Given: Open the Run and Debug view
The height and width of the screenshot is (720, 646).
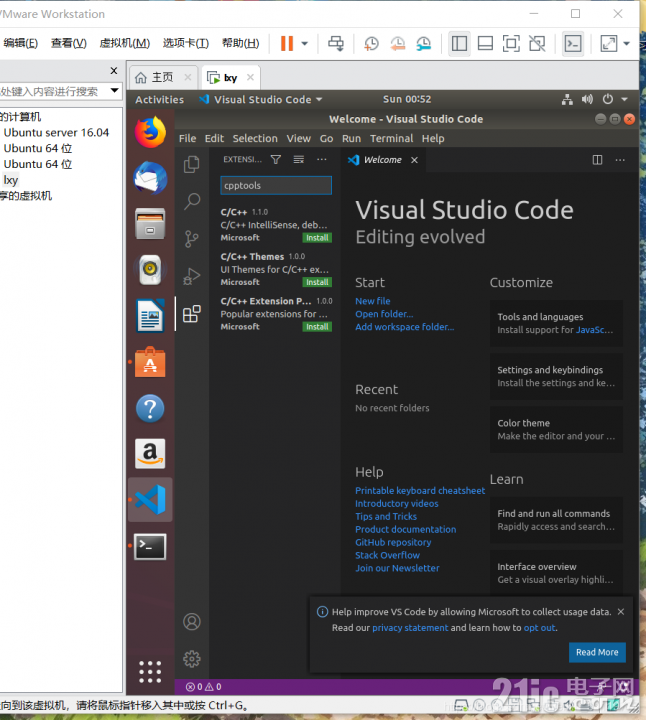Looking at the screenshot, I should click(191, 276).
